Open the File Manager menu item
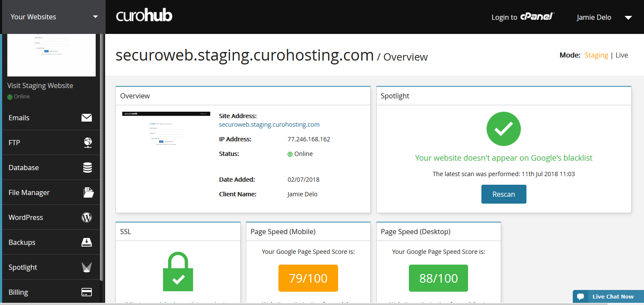The image size is (644, 305). [51, 192]
